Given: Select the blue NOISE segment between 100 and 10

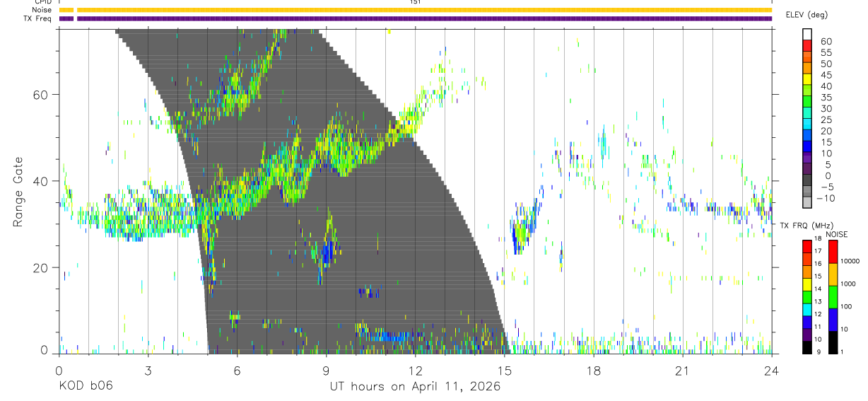Looking at the screenshot, I should click(833, 319).
